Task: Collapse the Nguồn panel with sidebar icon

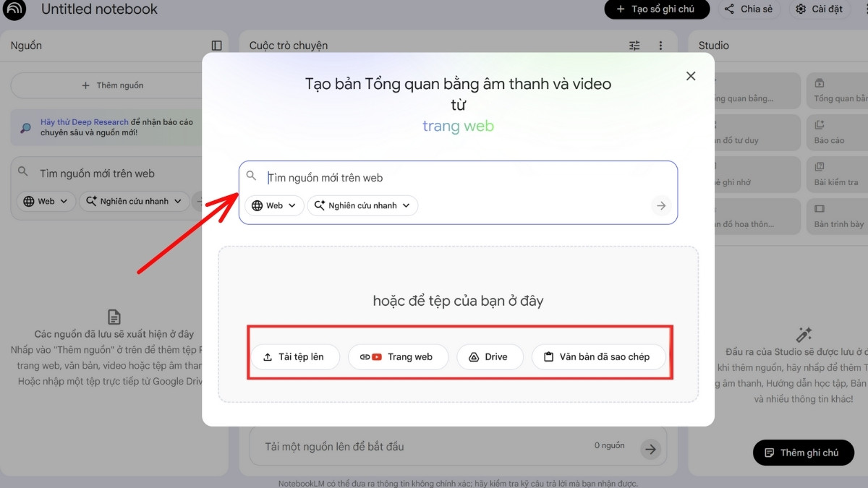Action: [216, 45]
